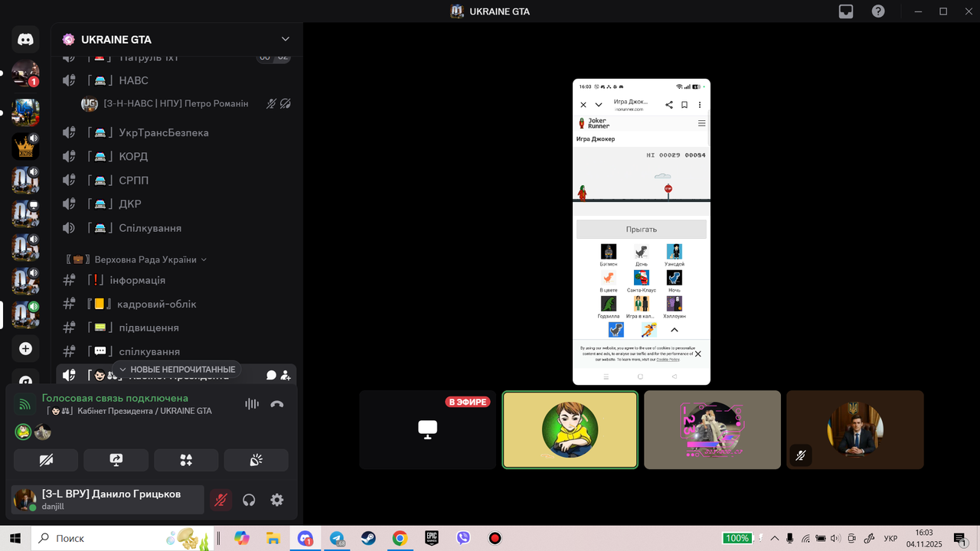Open chat for Кабінет Президента voice channel

coord(271,375)
